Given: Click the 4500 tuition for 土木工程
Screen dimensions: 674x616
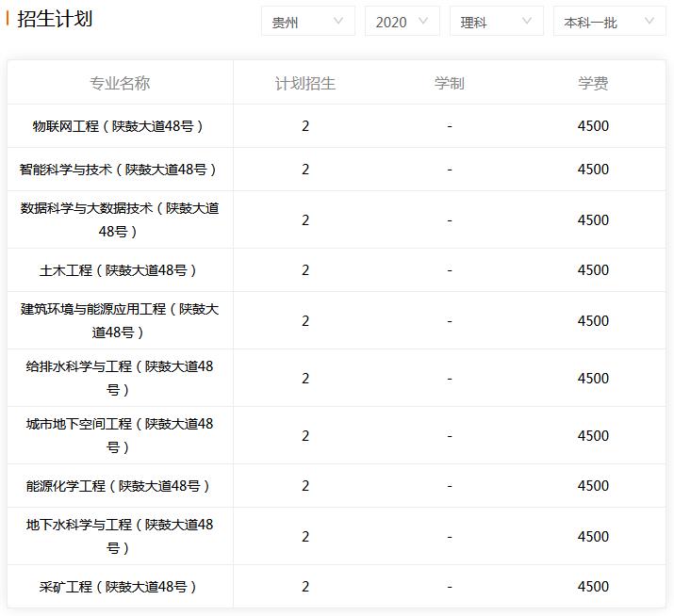Looking at the screenshot, I should (x=593, y=270).
